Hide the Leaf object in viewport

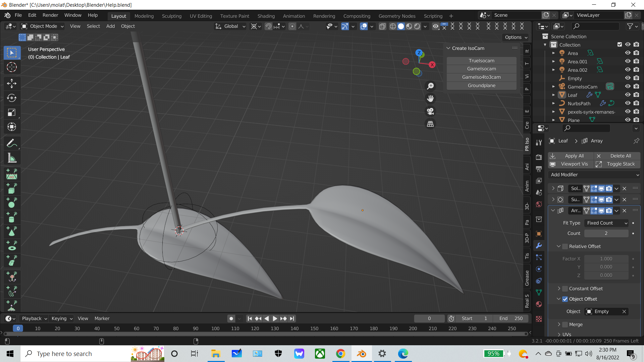tap(628, 95)
